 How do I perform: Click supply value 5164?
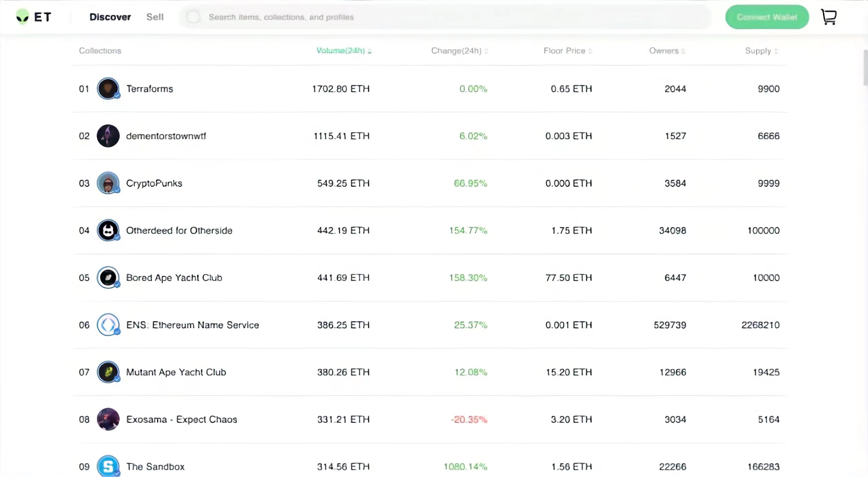tap(769, 419)
